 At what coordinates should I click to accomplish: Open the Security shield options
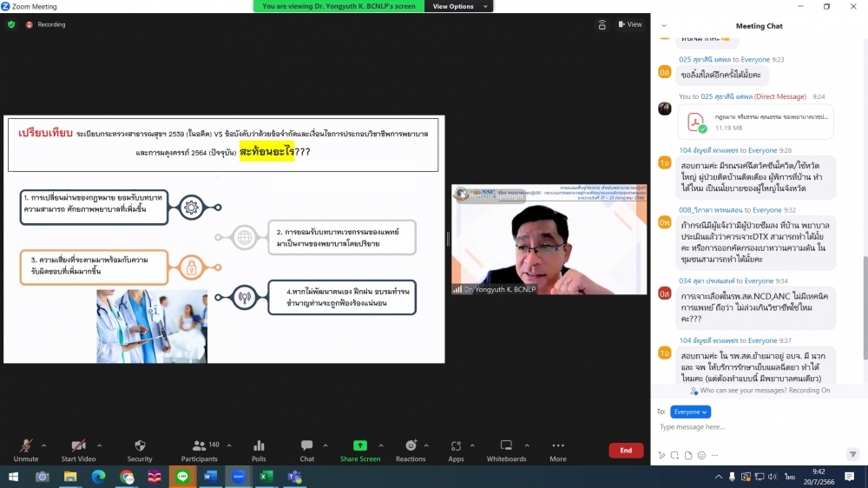pos(140,449)
